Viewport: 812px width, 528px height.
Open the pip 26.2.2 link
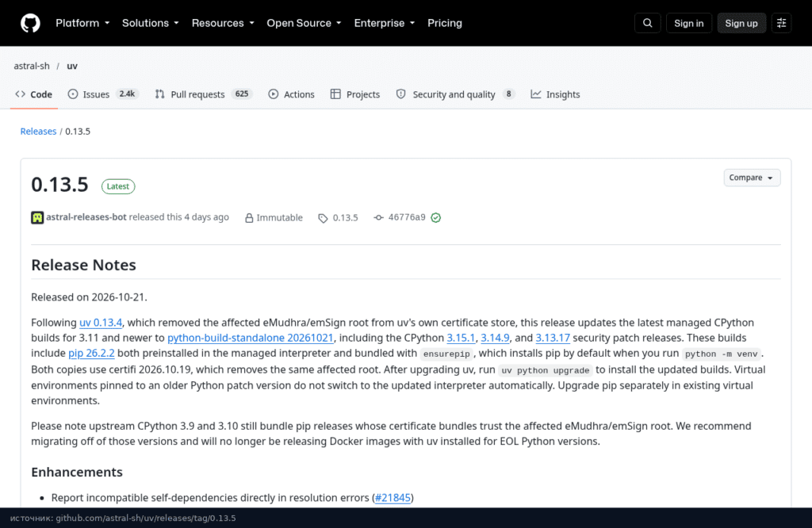tap(91, 354)
